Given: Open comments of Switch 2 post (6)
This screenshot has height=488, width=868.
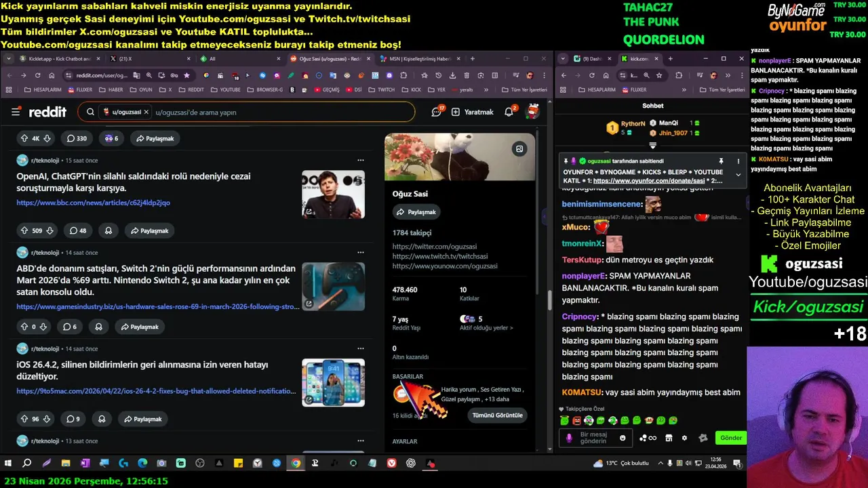Looking at the screenshot, I should pos(69,327).
